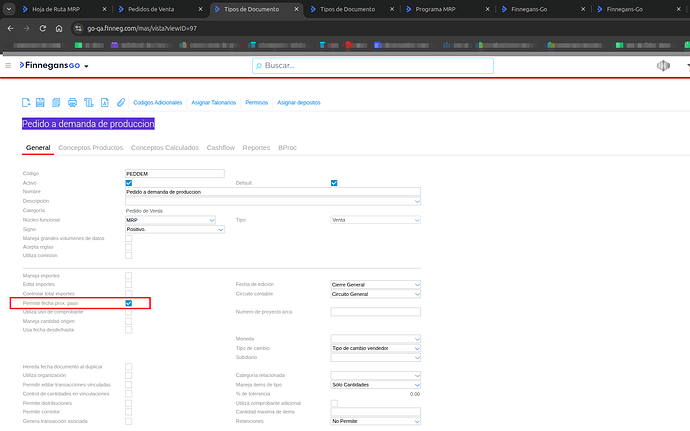690x431 pixels.
Task: Switch to Conceptos Calculados tab
Action: pos(165,147)
